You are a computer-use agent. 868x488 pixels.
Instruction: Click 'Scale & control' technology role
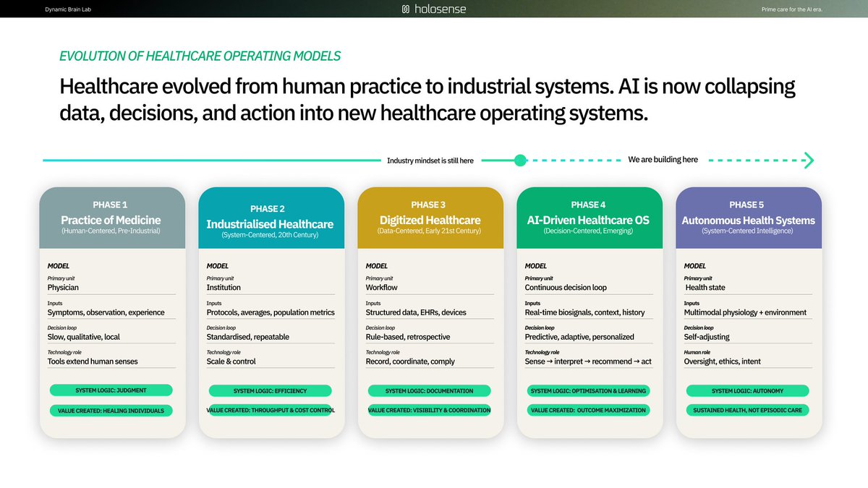pos(231,361)
